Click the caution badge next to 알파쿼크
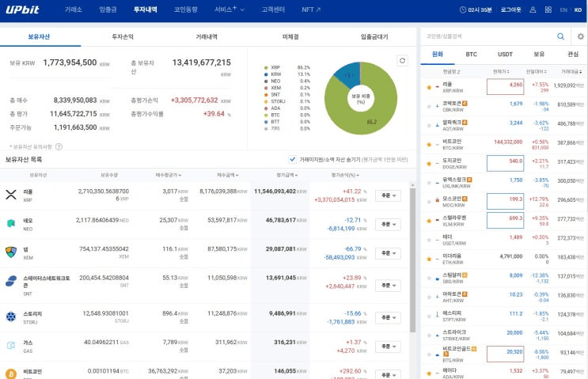 [x=465, y=122]
